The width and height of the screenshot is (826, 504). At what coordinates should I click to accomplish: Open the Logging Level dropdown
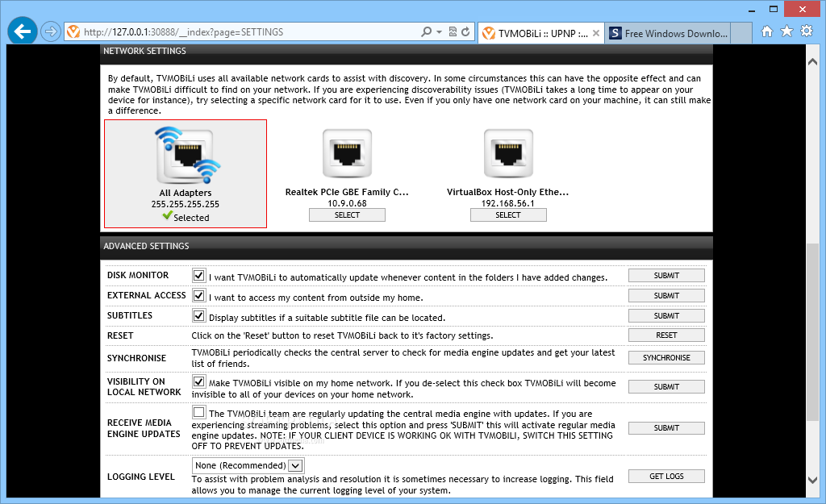[248, 465]
